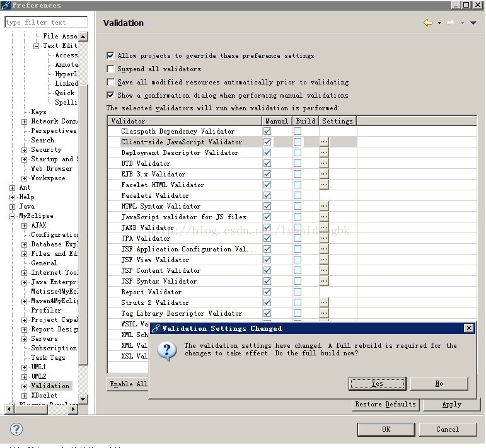Open settings for JPA Validator
This screenshot has height=448, width=486.
pos(323,238)
